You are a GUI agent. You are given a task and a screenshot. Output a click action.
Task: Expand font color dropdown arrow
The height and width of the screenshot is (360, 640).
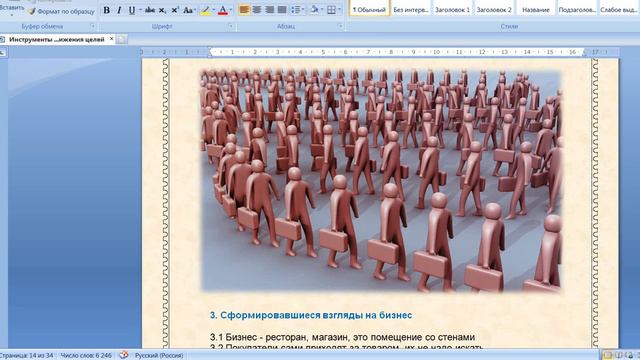click(231, 10)
